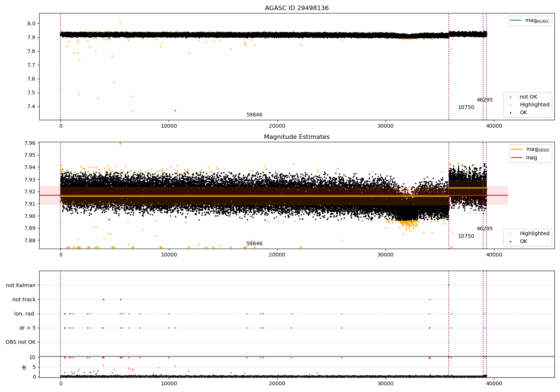560x392 pixels.
Task: Click the 'dr > 5' row label
Action: coord(28,328)
